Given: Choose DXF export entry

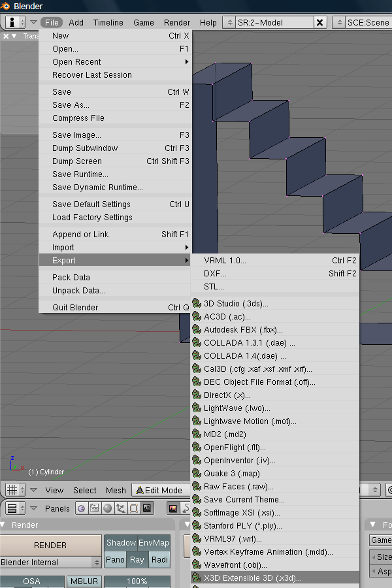Looking at the screenshot, I should tap(275, 273).
